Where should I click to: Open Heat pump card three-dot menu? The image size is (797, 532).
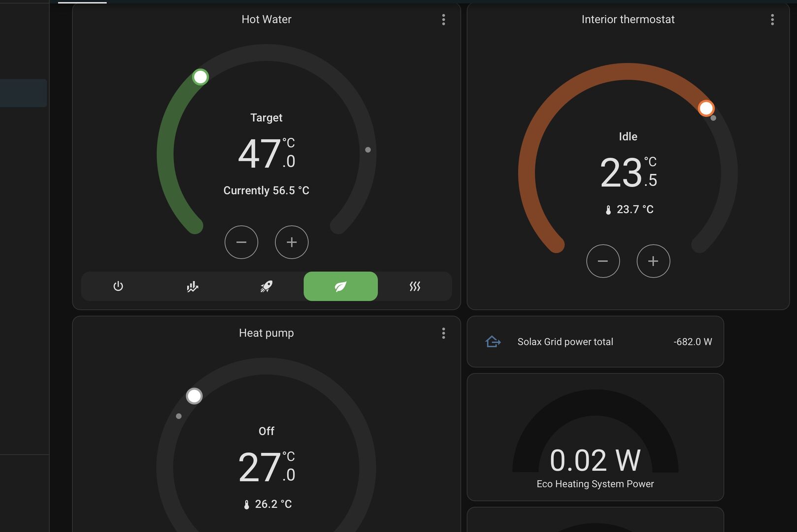443,333
